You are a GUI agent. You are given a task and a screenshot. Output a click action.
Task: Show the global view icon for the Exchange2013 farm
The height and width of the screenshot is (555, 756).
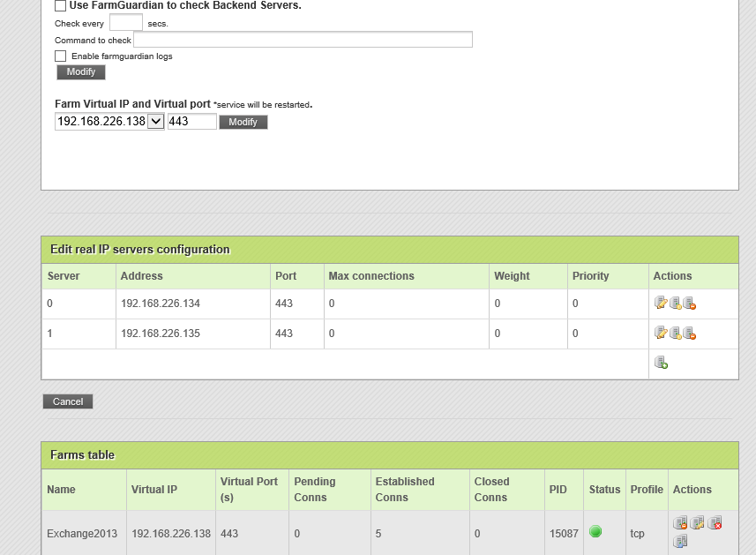(680, 541)
